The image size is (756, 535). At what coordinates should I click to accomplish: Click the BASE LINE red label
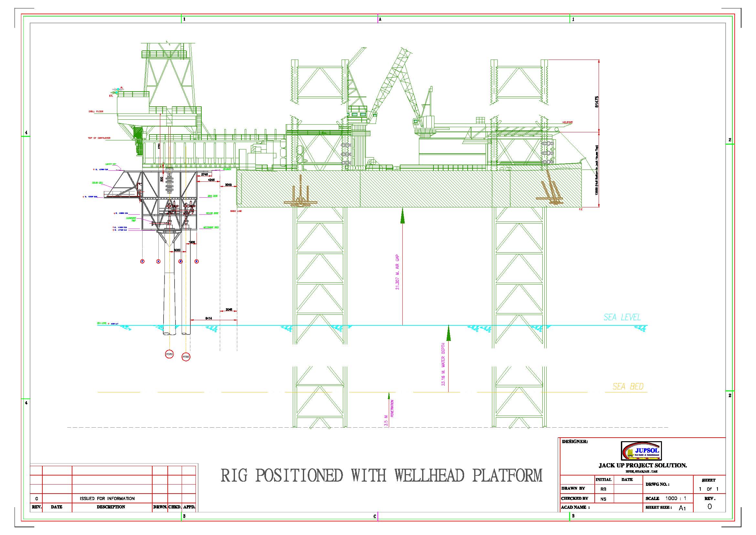(236, 211)
